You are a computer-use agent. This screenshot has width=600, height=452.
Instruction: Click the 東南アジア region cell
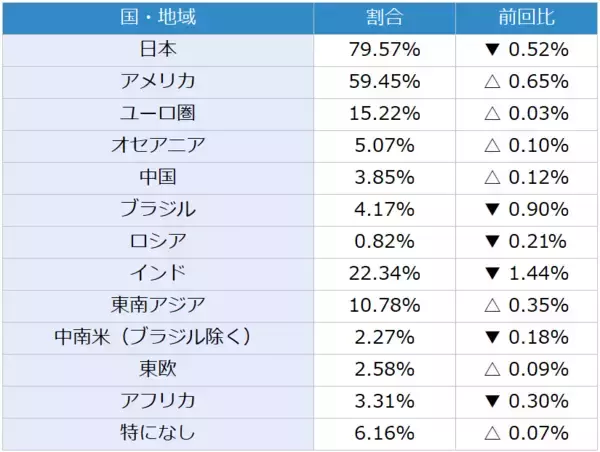pyautogui.click(x=158, y=305)
